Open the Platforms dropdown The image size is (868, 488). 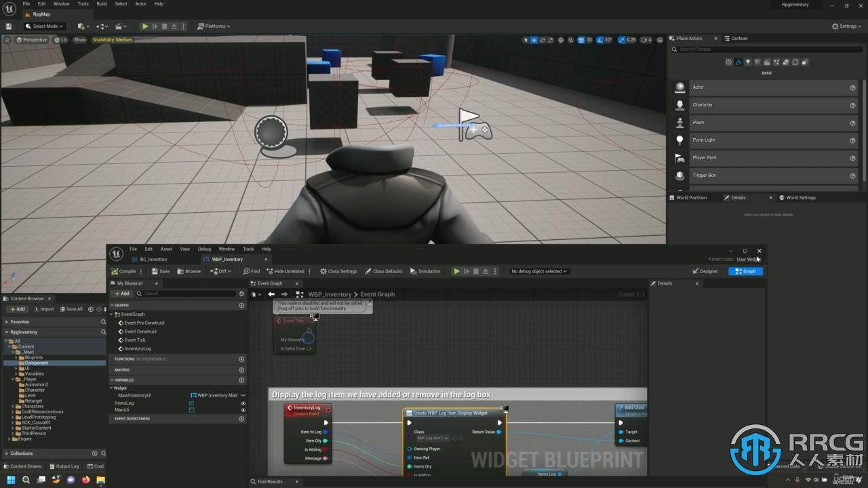[x=214, y=26]
